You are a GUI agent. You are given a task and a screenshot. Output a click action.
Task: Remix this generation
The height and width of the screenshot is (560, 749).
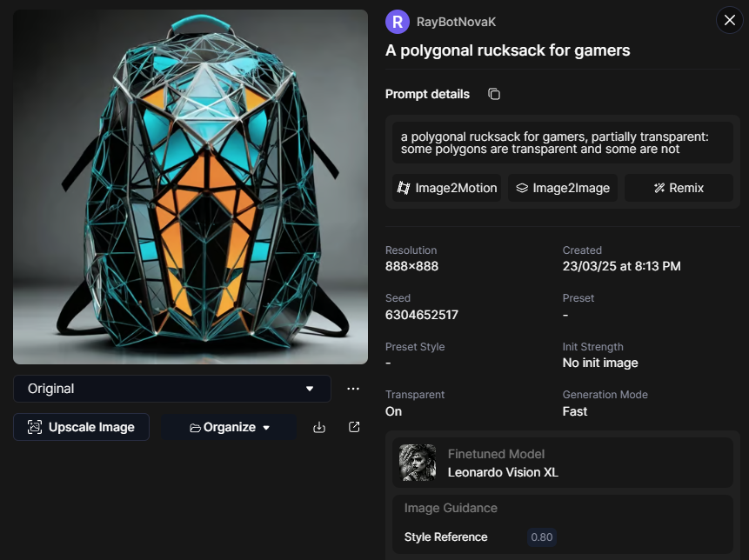[x=679, y=188]
